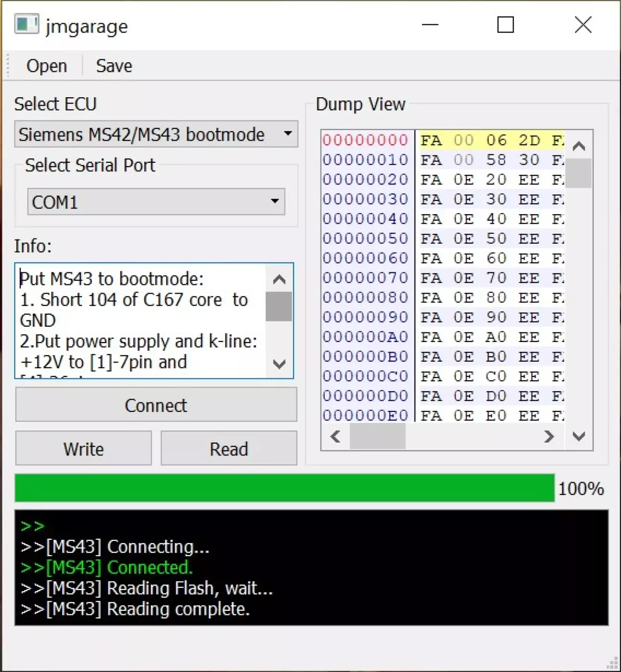Select address 00000080 in Dump View
The height and width of the screenshot is (672, 621).
click(365, 297)
